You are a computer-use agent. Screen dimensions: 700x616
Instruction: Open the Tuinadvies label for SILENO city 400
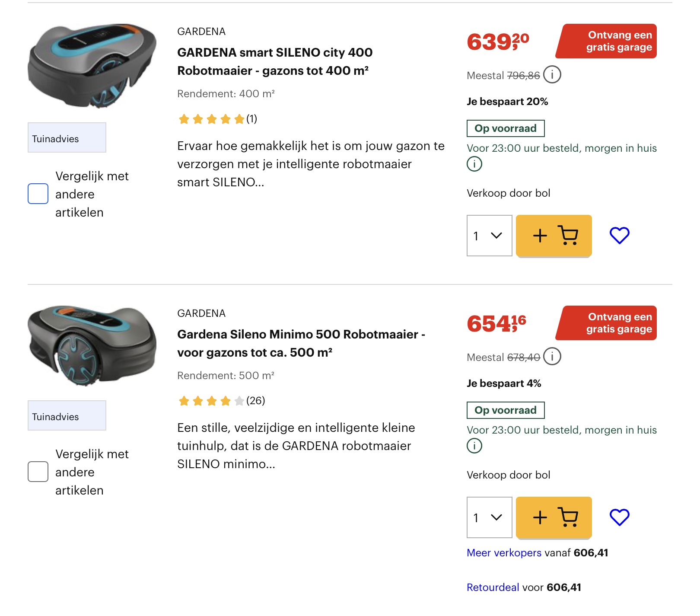coord(67,138)
